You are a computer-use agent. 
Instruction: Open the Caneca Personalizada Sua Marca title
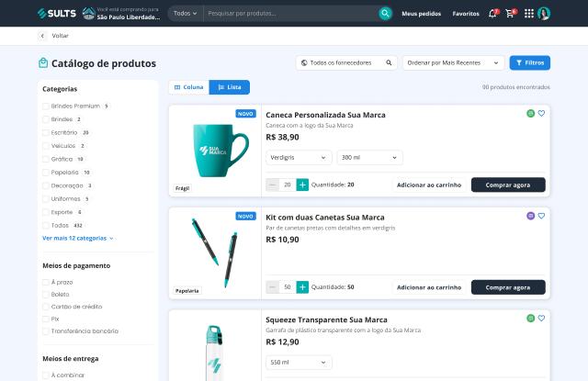coord(325,115)
